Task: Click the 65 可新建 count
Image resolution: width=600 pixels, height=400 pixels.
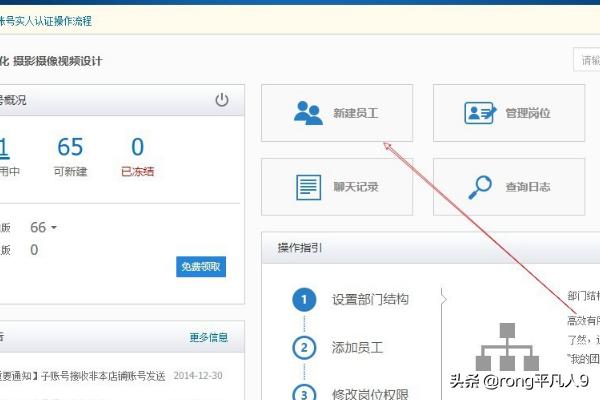Action: [x=70, y=149]
